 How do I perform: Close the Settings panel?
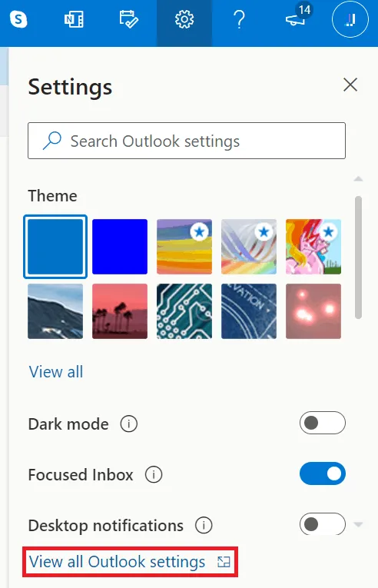(350, 85)
